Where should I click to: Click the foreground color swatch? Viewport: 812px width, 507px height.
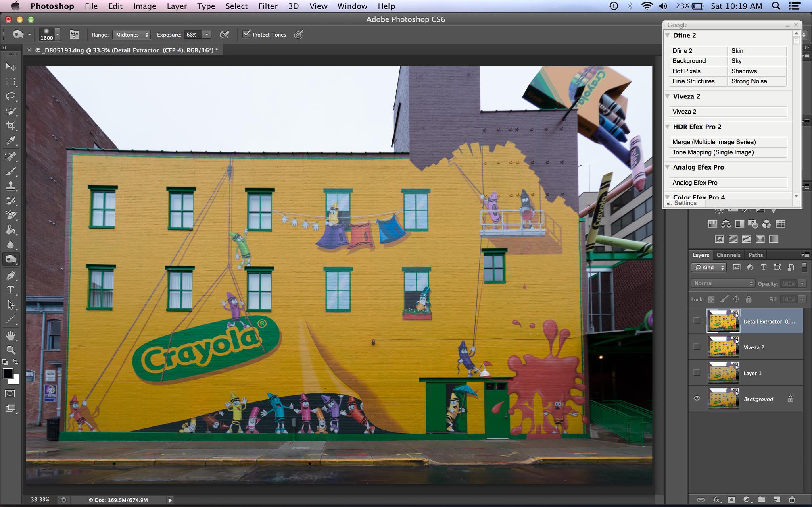(8, 374)
